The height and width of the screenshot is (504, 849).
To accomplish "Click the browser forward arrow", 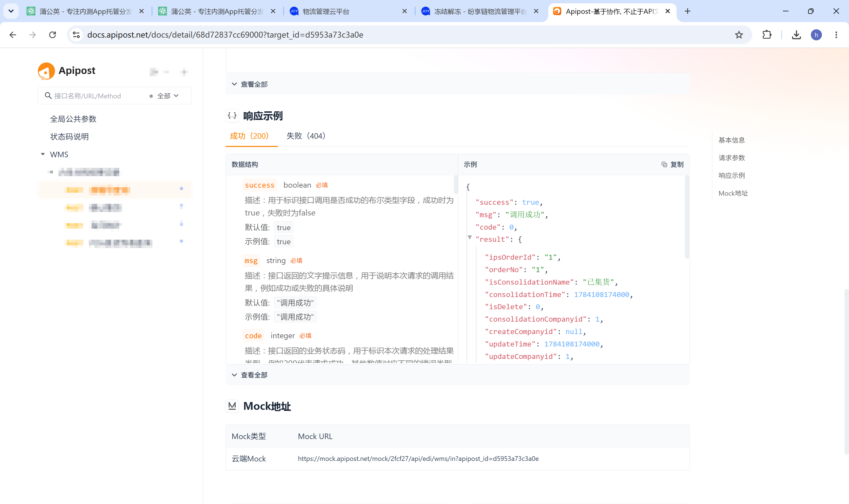I will click(33, 35).
